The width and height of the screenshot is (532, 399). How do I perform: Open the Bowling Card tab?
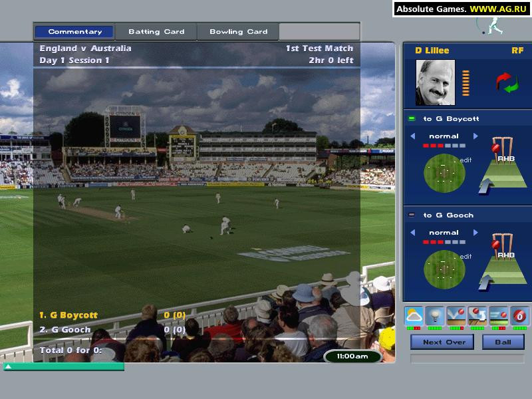pos(238,31)
